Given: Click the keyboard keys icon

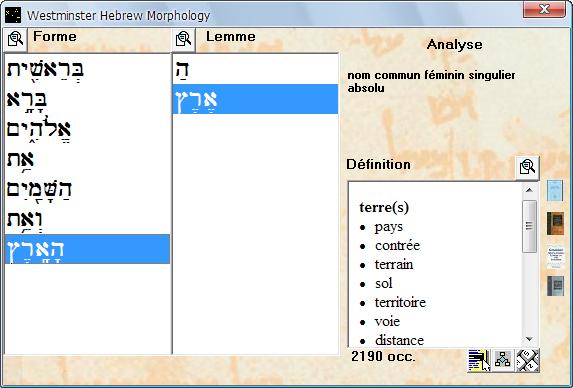Looking at the screenshot, I should [x=527, y=360].
